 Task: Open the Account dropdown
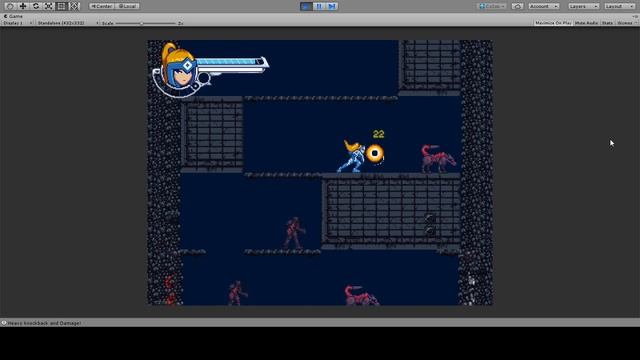point(544,6)
